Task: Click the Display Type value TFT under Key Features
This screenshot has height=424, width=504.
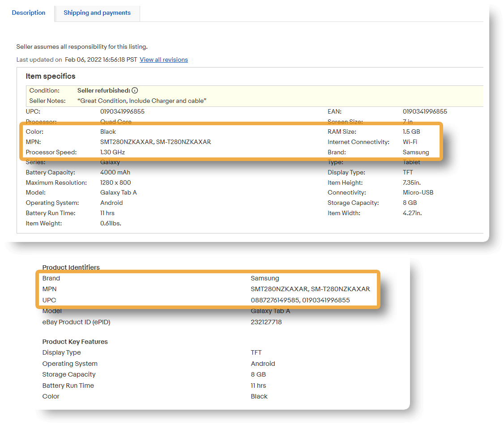Action: click(x=256, y=353)
